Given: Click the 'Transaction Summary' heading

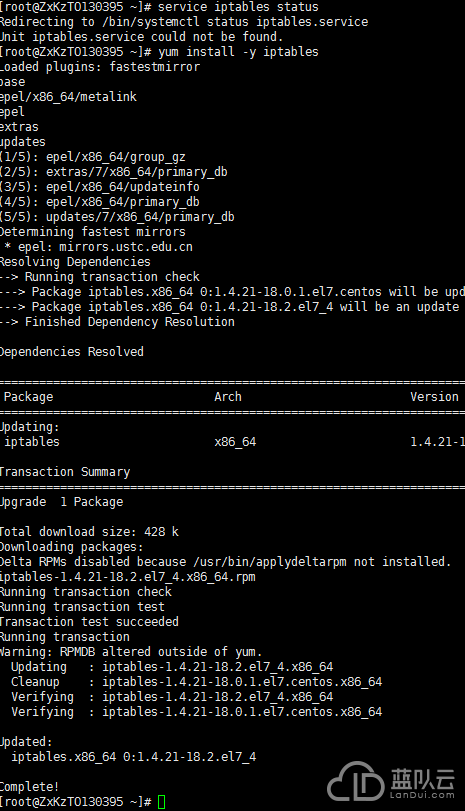Looking at the screenshot, I should [x=65, y=472].
